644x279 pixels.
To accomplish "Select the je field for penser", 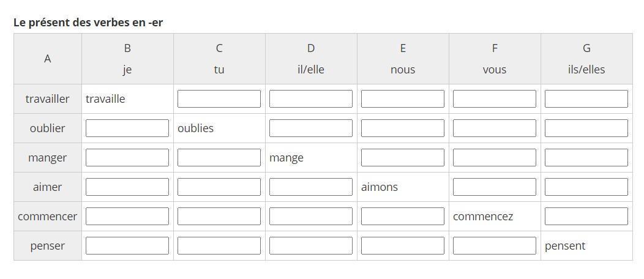I will point(127,246).
